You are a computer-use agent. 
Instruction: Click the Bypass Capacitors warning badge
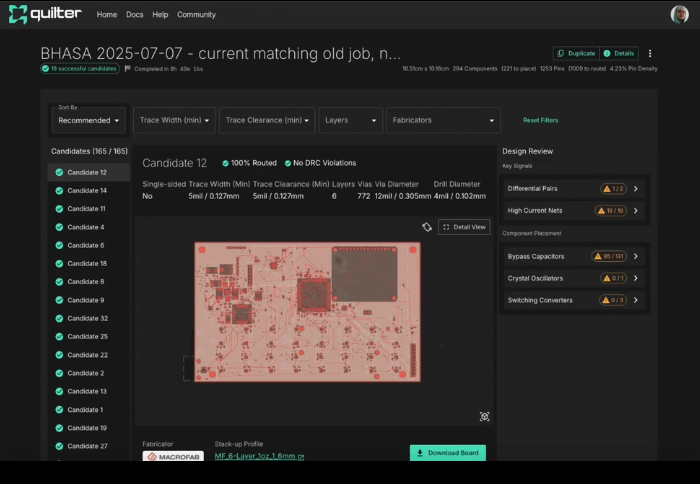coord(613,256)
